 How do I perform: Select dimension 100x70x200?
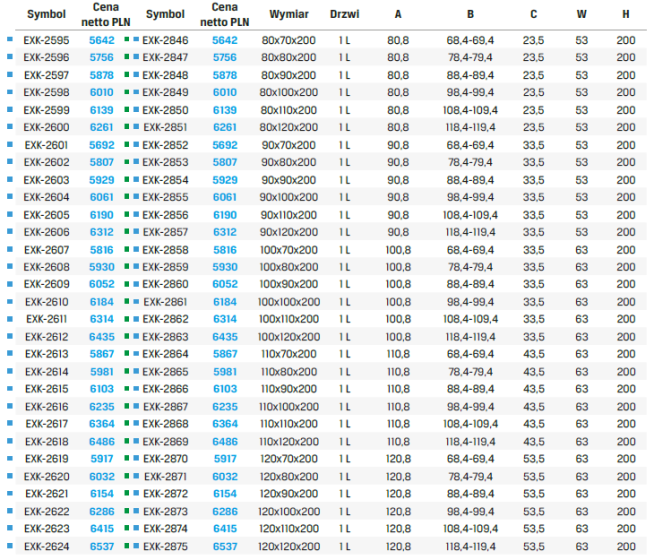[x=289, y=250]
